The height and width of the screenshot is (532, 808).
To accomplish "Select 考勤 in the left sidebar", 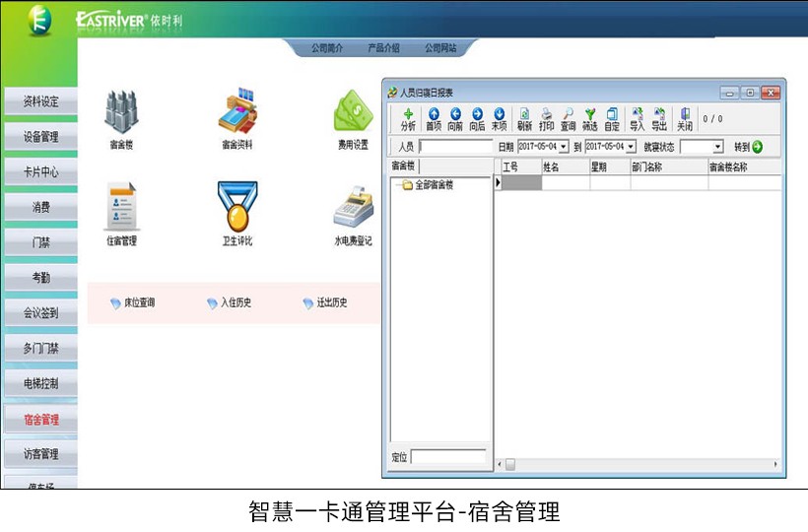I will tap(40, 278).
